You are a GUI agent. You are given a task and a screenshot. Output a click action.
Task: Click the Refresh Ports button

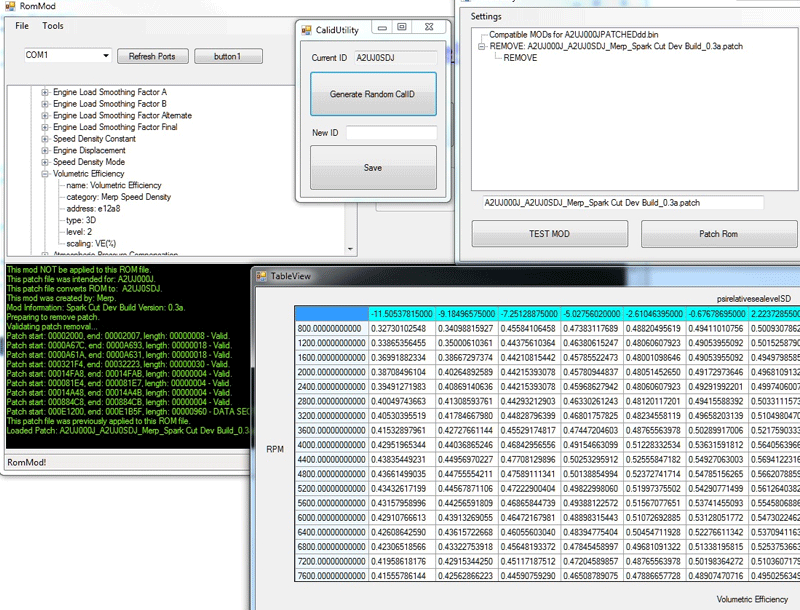pos(152,56)
